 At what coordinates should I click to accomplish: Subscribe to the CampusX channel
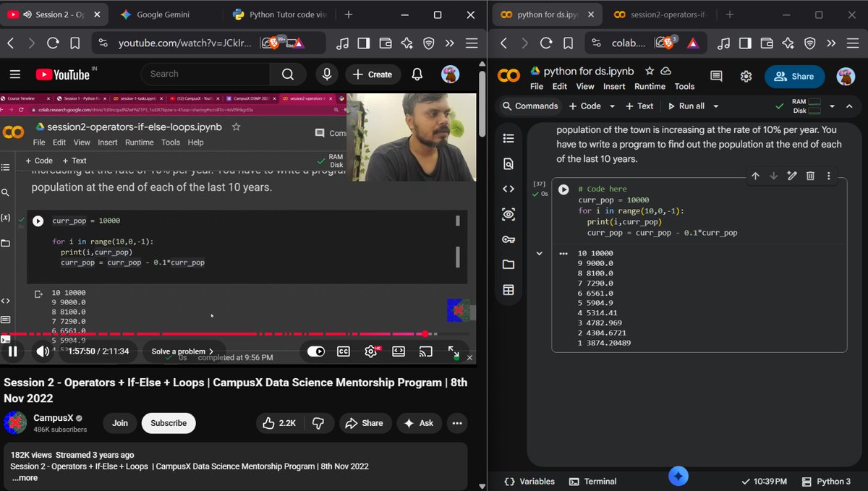tap(169, 423)
